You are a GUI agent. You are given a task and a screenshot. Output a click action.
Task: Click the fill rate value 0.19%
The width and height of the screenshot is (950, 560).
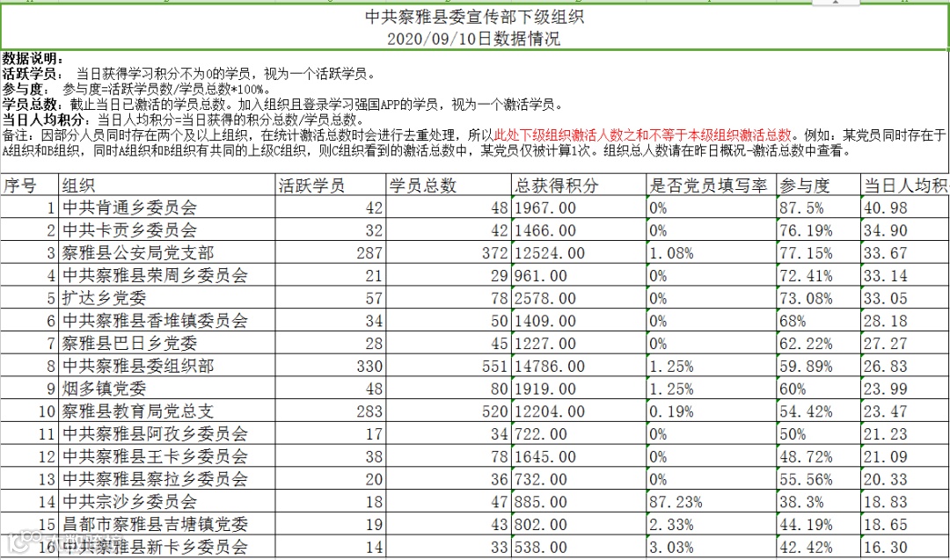tap(712, 411)
